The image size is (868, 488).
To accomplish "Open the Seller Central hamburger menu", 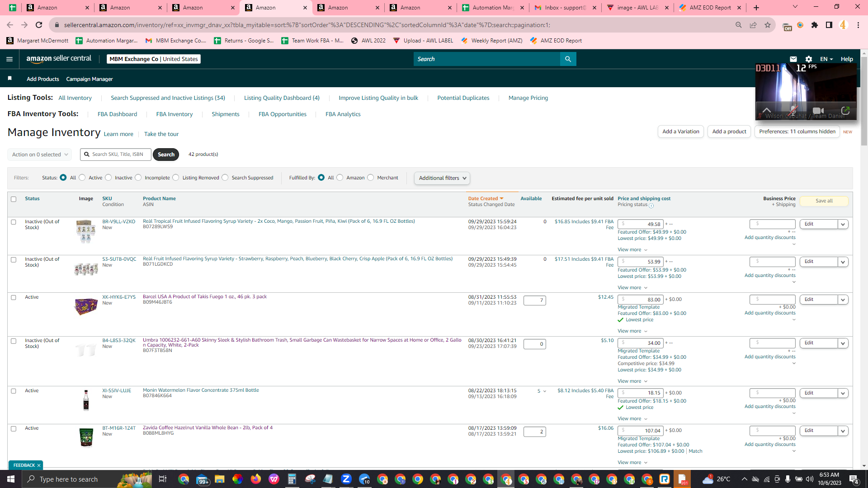I will pyautogui.click(x=9, y=59).
